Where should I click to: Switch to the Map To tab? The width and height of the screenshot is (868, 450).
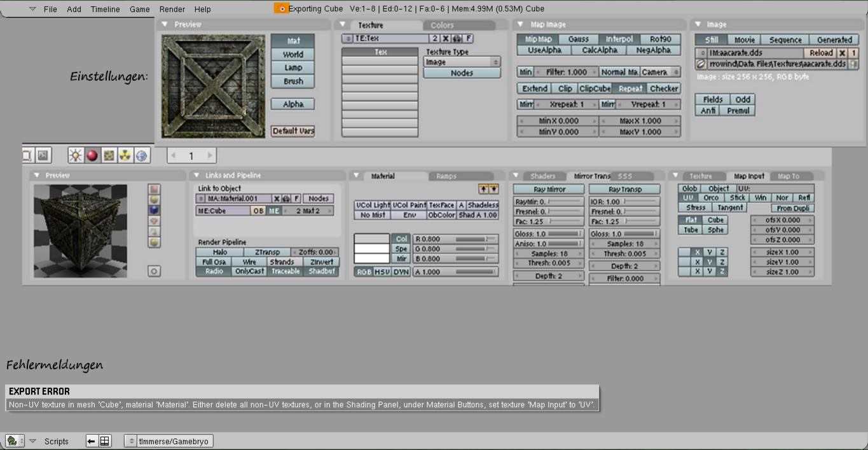coord(788,176)
